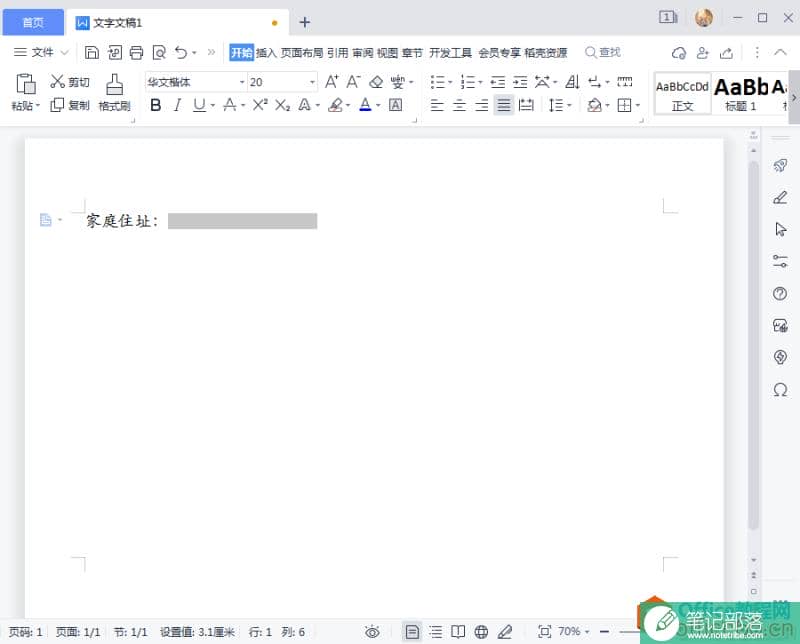The image size is (800, 644).
Task: Click the Sort icon
Action: pyautogui.click(x=572, y=82)
